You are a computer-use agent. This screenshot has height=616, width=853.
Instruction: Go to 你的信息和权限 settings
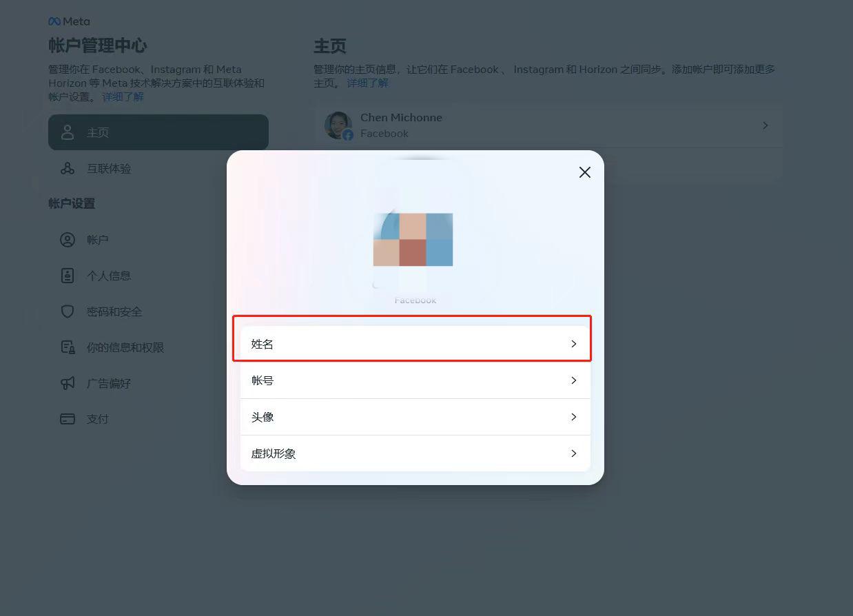[x=125, y=347]
